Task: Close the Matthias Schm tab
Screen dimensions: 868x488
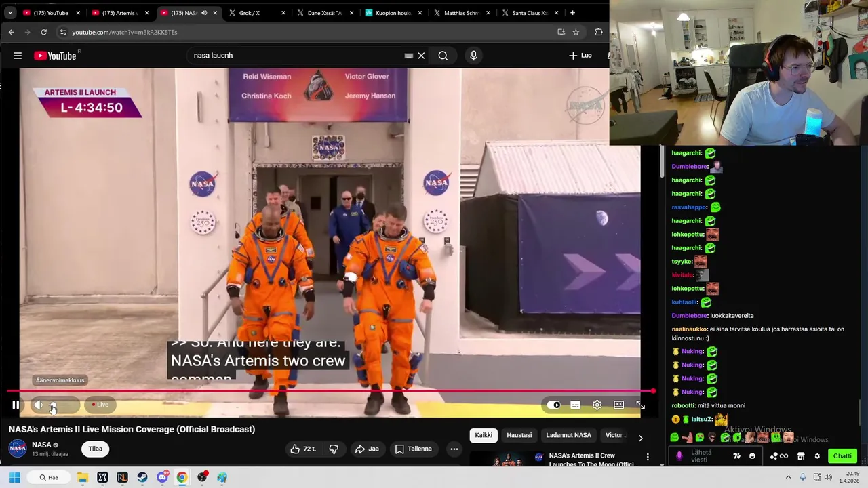Action: (x=488, y=13)
